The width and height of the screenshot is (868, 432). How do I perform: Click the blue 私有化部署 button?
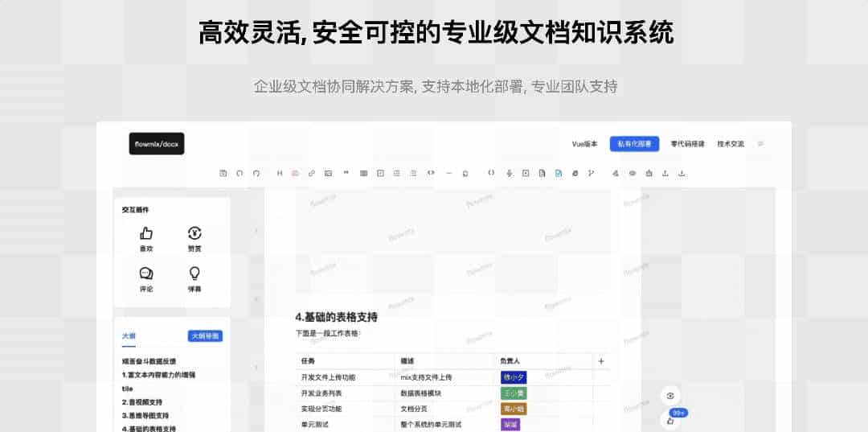(634, 144)
